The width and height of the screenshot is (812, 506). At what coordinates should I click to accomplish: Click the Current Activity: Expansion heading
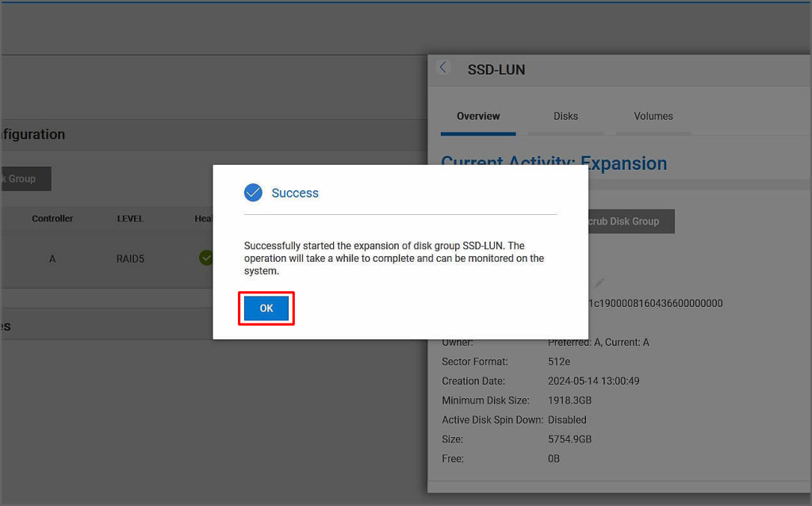[x=553, y=163]
